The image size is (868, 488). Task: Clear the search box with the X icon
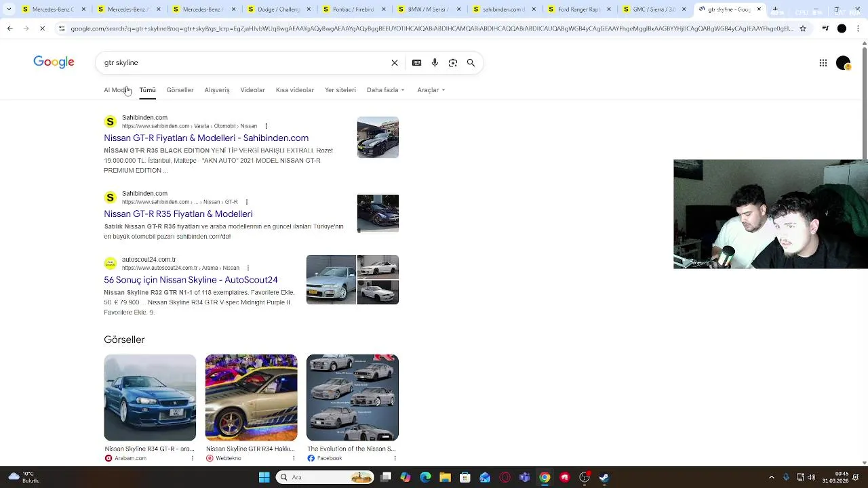click(x=395, y=62)
